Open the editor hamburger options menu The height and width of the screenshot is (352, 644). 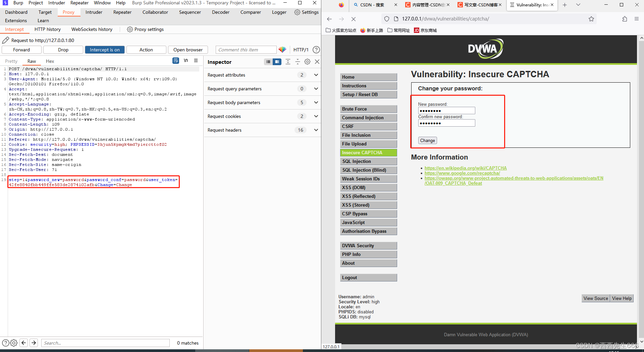196,61
